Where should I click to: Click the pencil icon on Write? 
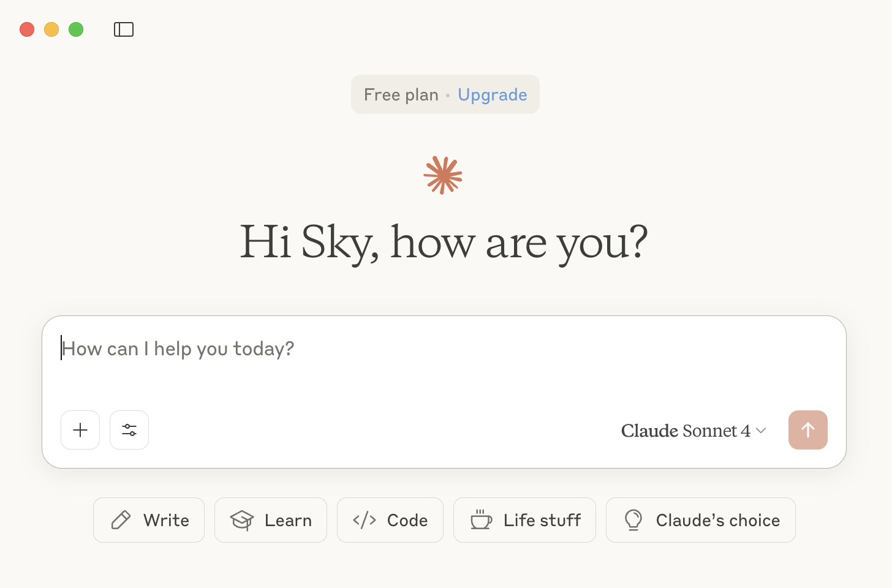click(121, 520)
